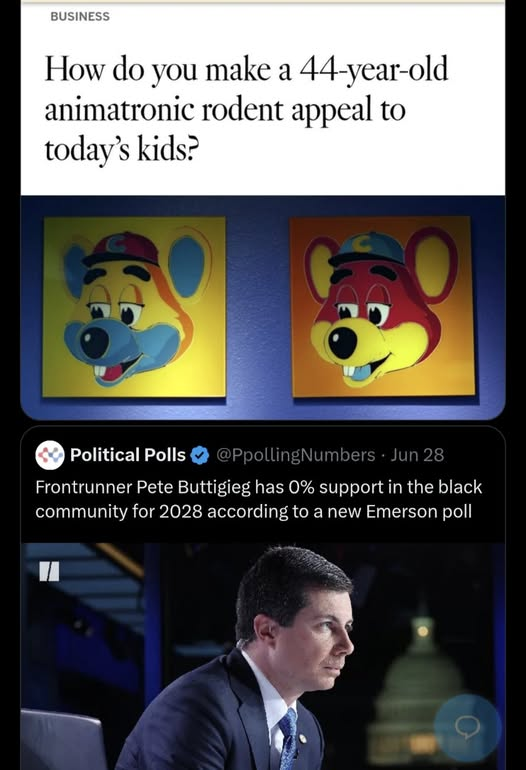The image size is (526, 770).
Task: Open the BUSINESS section label
Action: pyautogui.click(x=80, y=16)
